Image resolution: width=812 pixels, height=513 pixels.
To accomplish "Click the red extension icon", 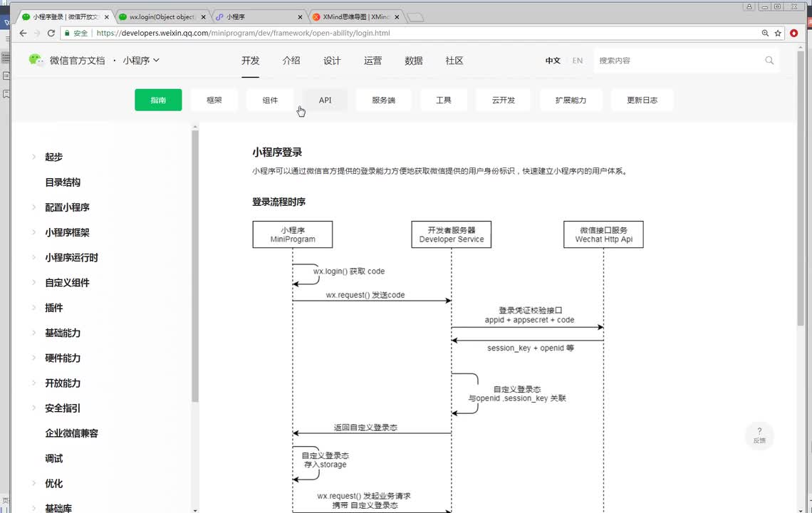I will click(794, 33).
